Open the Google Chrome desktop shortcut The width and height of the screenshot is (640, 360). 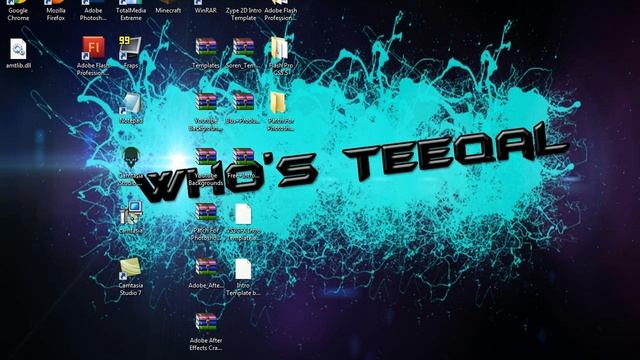pos(18,10)
